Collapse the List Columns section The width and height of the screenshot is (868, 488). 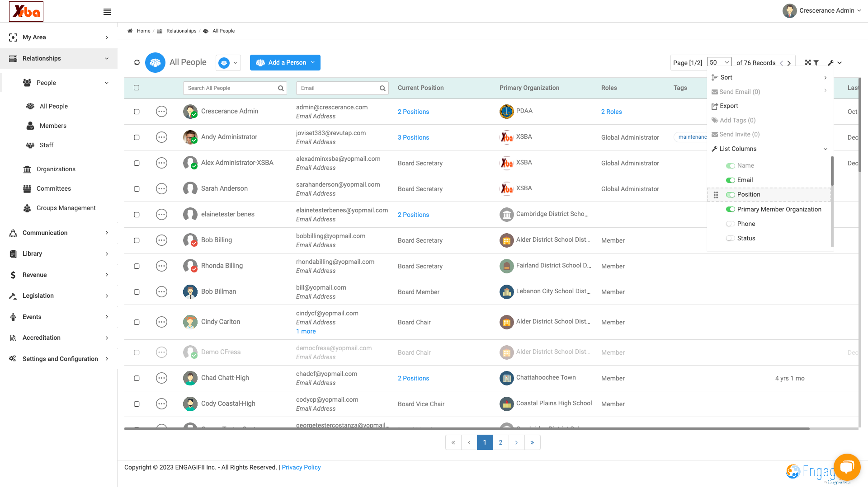769,149
